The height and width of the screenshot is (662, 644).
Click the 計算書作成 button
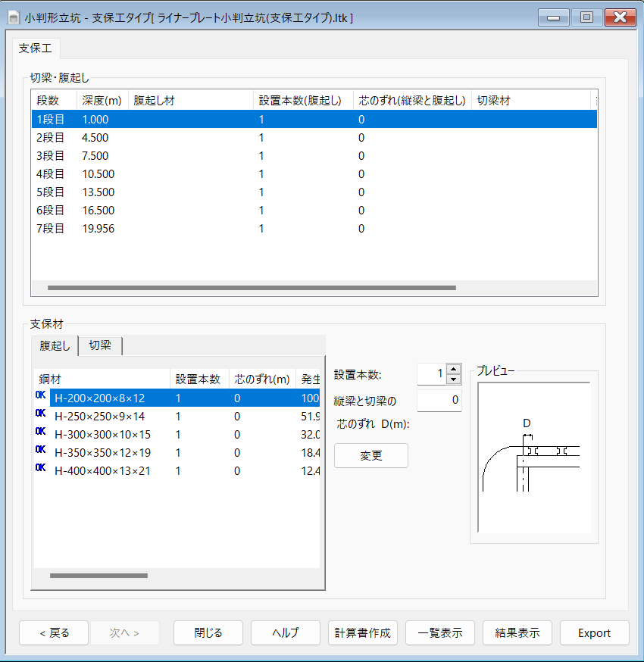tap(362, 633)
